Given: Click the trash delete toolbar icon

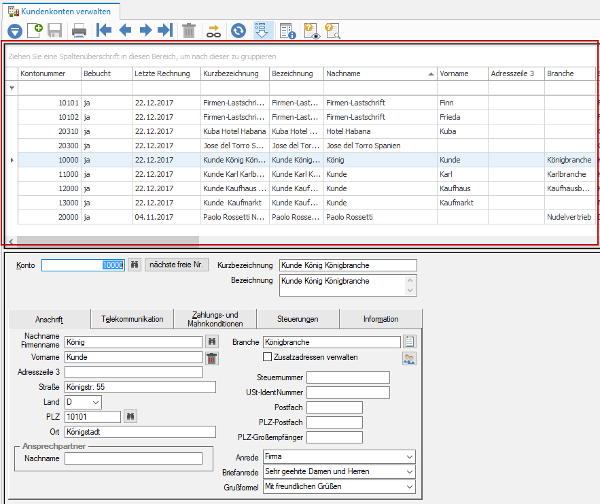Looking at the screenshot, I should 189,31.
